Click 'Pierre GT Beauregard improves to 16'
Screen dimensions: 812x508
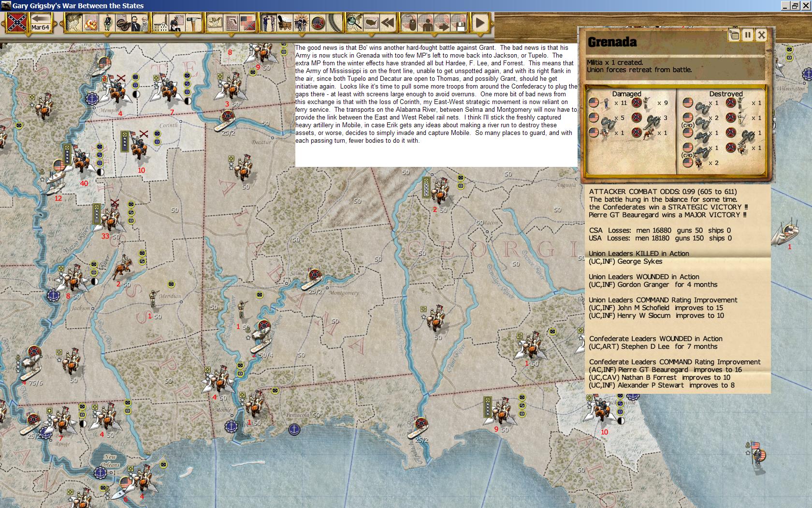(x=666, y=370)
